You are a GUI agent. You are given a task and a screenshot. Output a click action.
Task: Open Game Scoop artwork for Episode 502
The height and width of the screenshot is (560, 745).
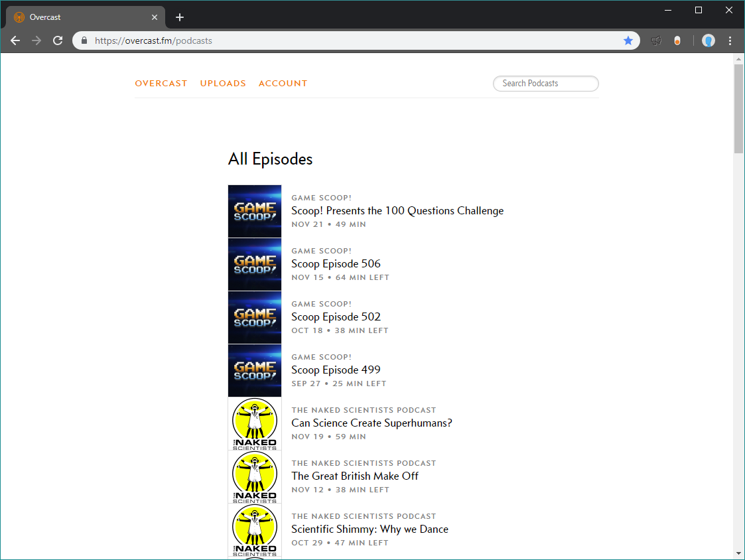[255, 318]
